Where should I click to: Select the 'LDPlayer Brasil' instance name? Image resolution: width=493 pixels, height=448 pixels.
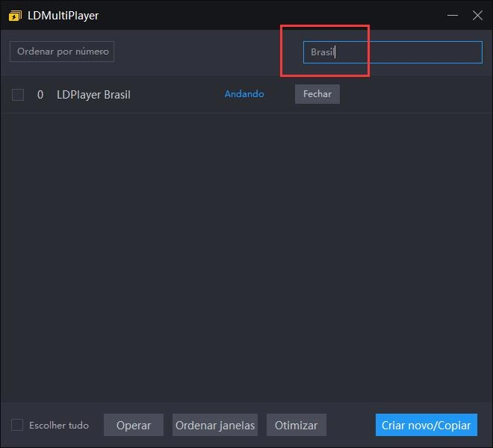(93, 95)
